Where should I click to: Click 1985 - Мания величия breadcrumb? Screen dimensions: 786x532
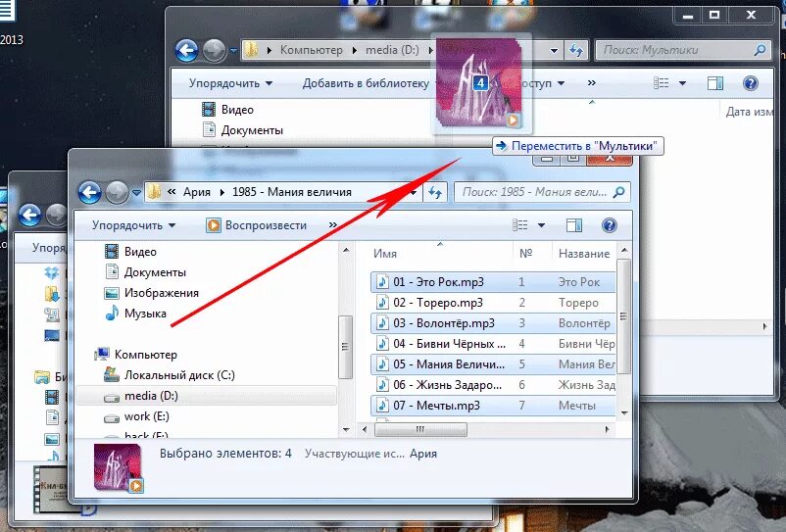(x=292, y=192)
